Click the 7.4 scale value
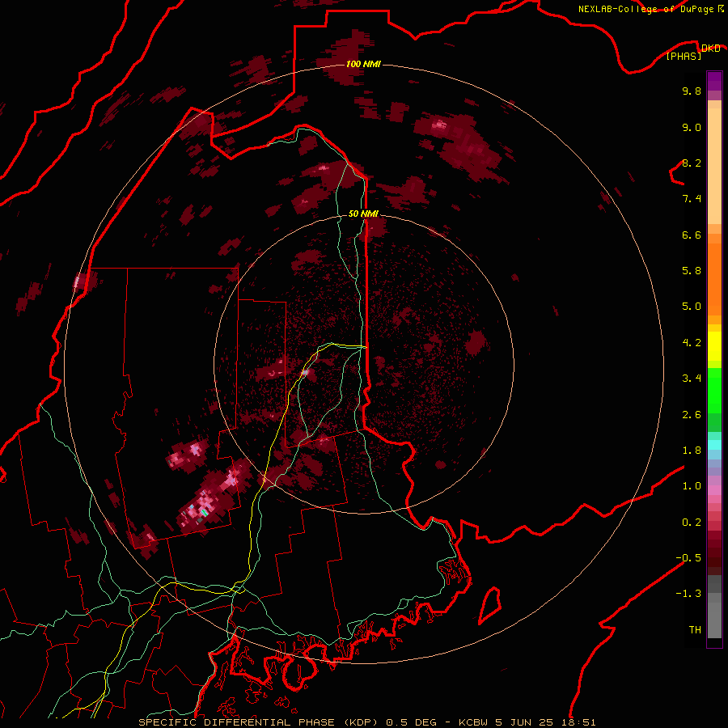 point(692,199)
